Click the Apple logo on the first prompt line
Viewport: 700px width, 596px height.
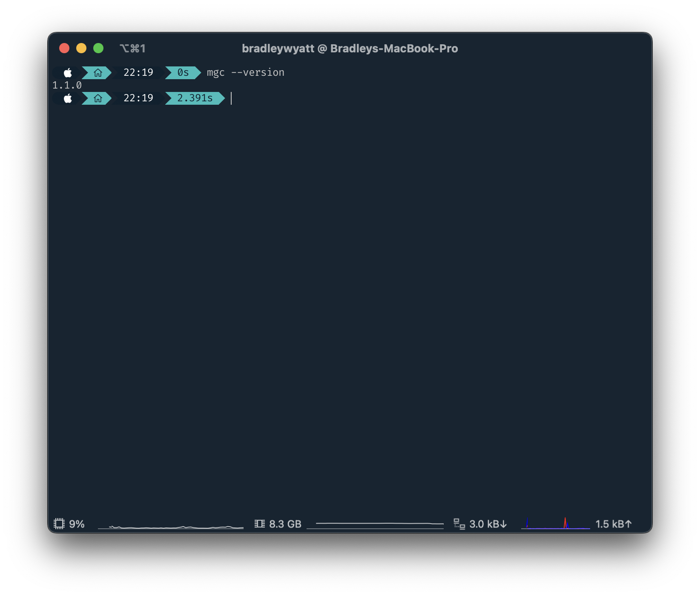point(68,73)
